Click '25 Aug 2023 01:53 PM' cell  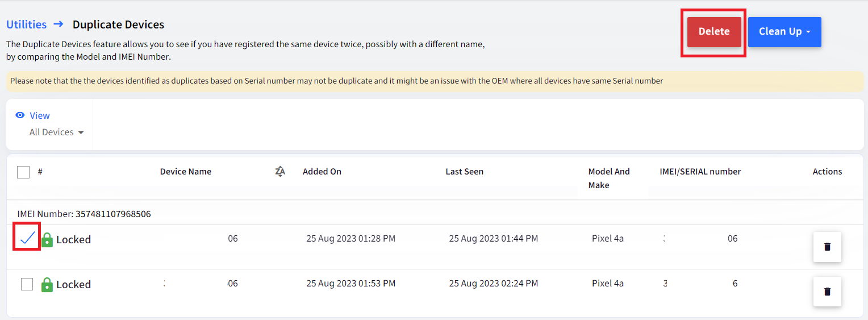(x=350, y=283)
